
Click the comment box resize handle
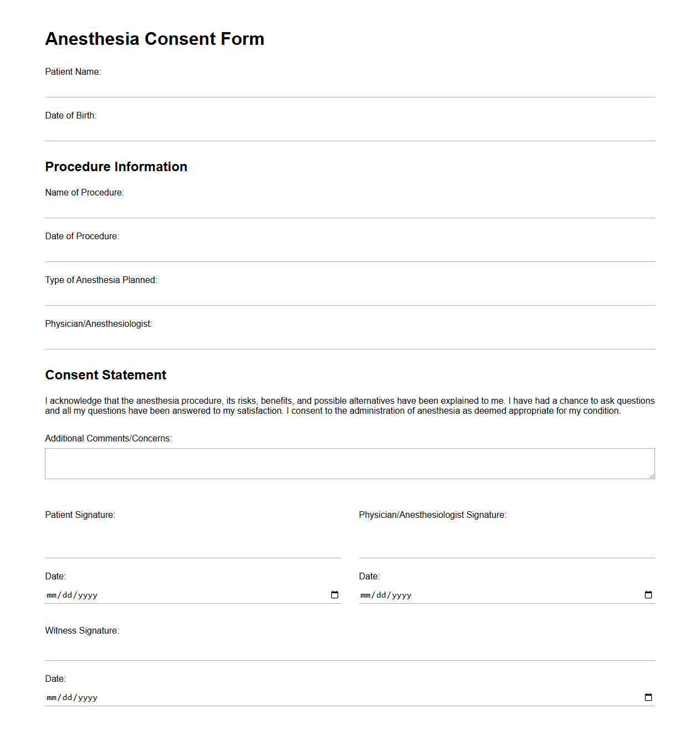click(x=652, y=476)
